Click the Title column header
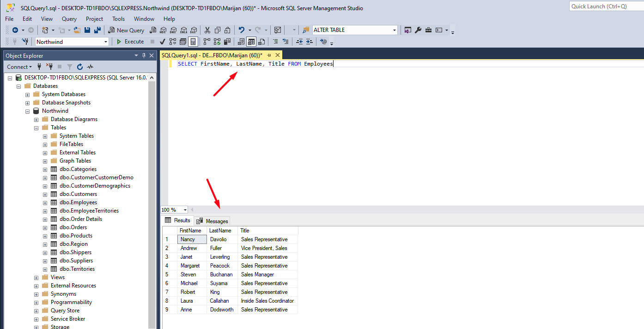This screenshot has height=329, width=644. (268, 231)
